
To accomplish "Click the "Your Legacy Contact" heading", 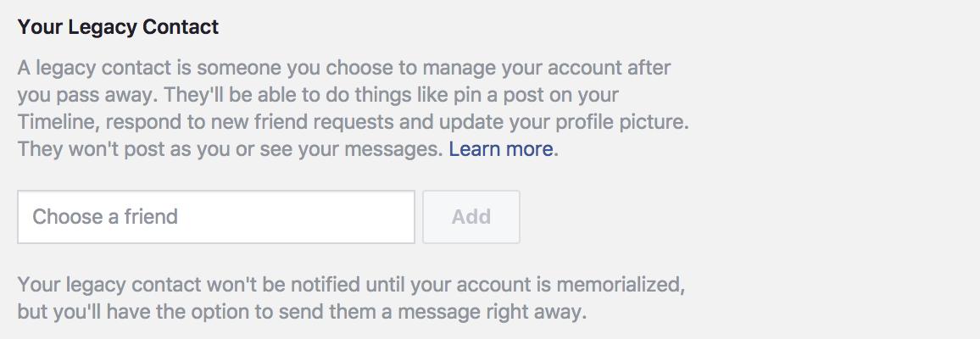I will click(x=118, y=27).
